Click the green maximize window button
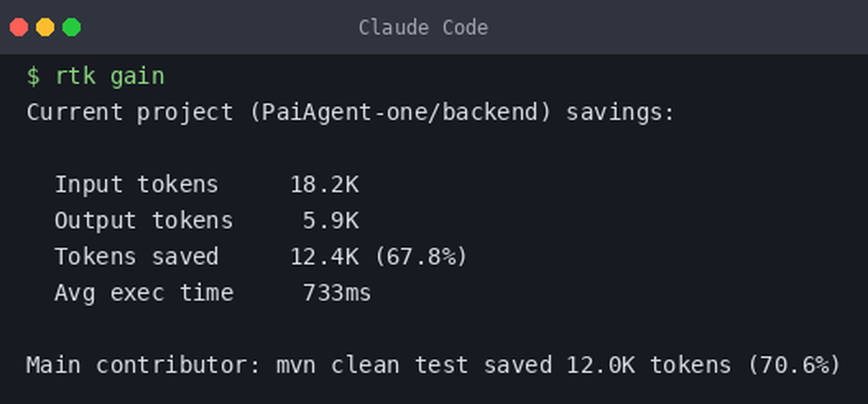The width and height of the screenshot is (868, 404). 72,27
